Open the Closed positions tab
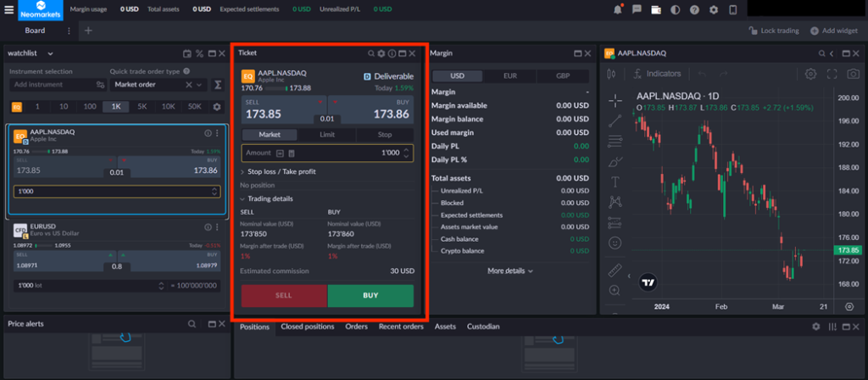 (308, 327)
